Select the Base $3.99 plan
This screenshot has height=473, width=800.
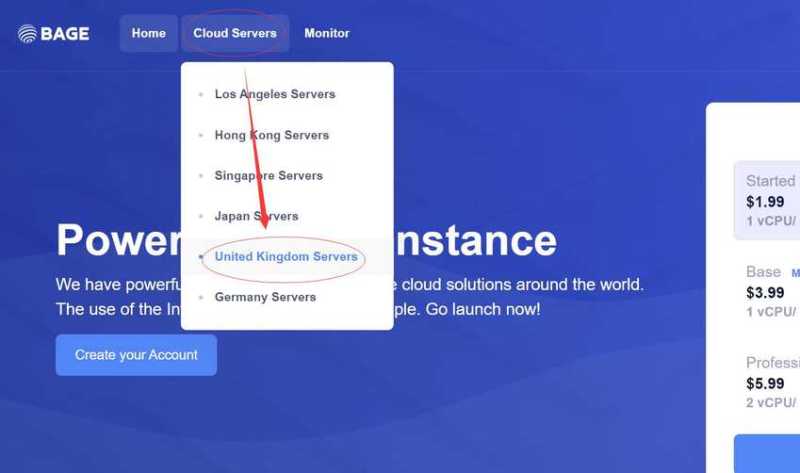pyautogui.click(x=766, y=292)
